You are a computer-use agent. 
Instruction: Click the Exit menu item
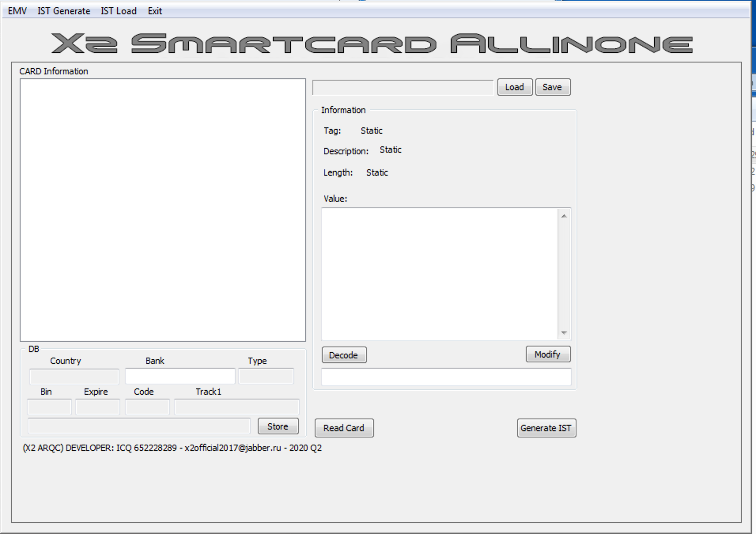155,11
